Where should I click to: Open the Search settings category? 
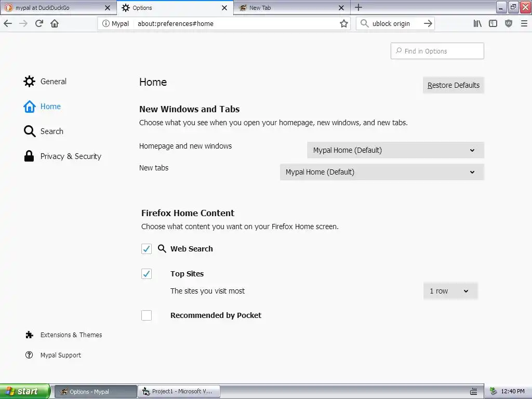[44, 131]
